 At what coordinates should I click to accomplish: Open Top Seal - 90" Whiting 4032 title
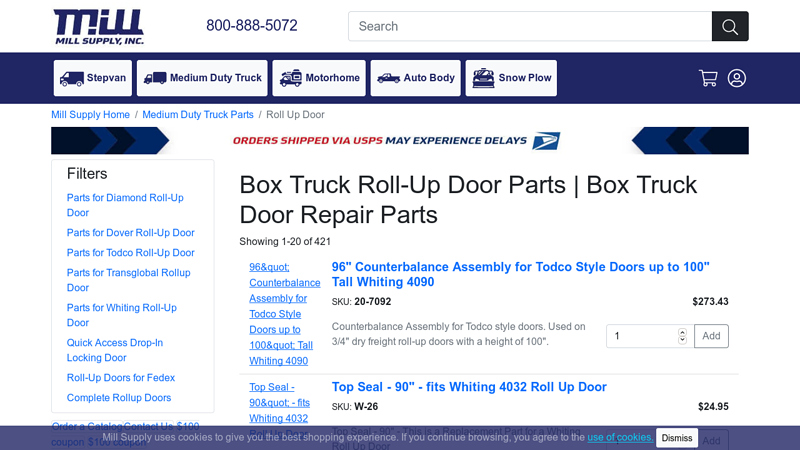[469, 387]
